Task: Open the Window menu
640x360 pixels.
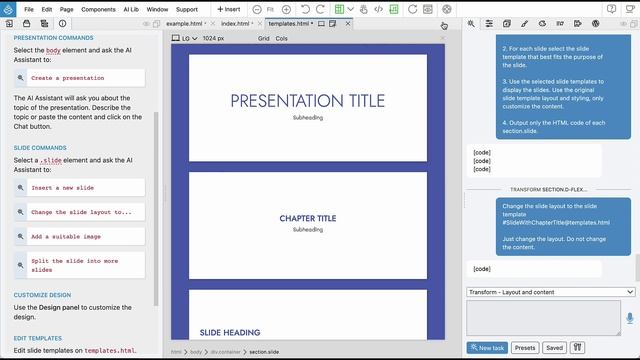Action: point(157,9)
